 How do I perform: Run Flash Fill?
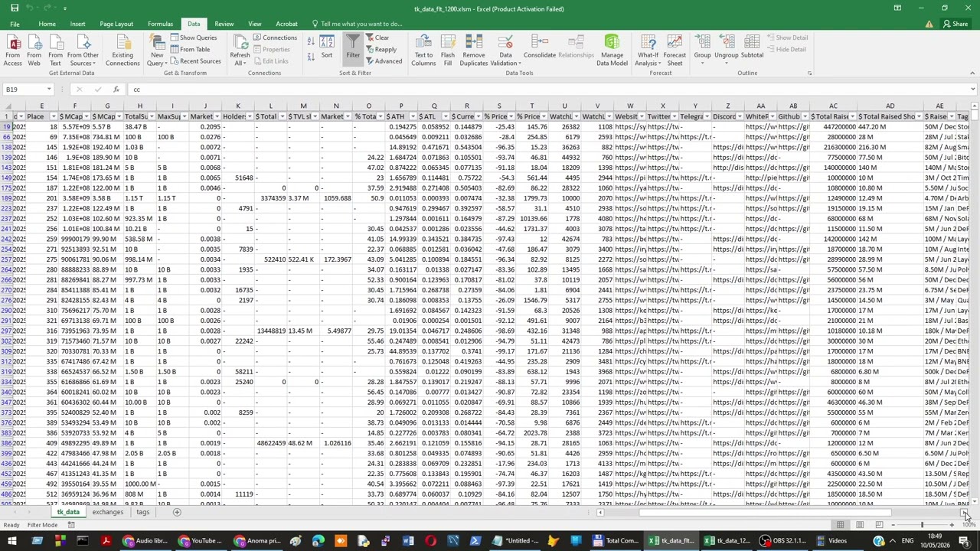coord(448,50)
